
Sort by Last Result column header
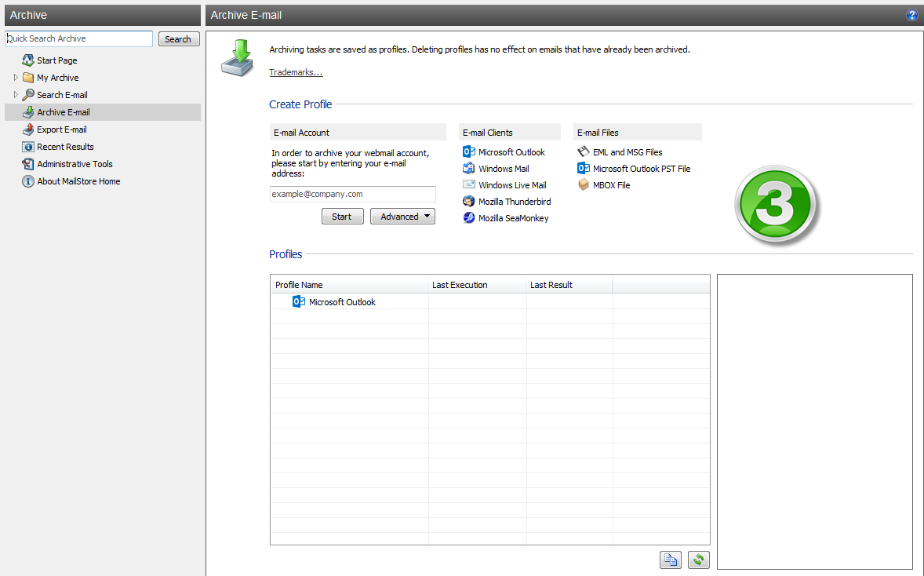coord(569,285)
